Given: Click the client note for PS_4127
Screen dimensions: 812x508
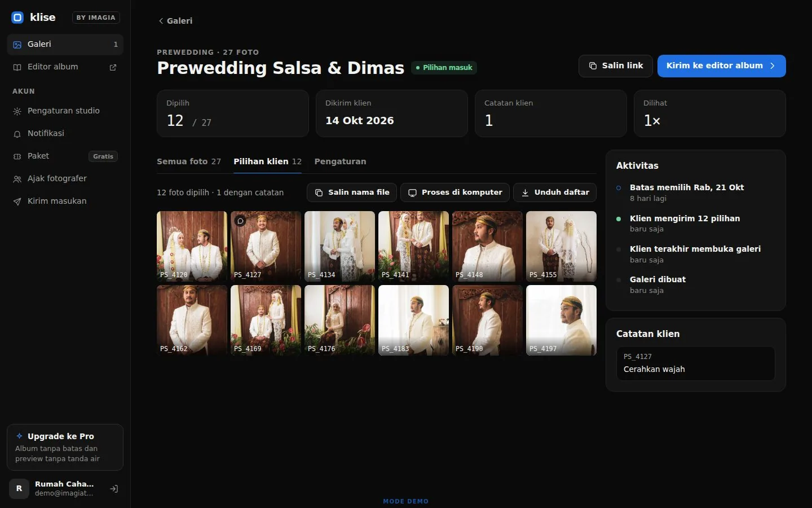Looking at the screenshot, I should [695, 364].
